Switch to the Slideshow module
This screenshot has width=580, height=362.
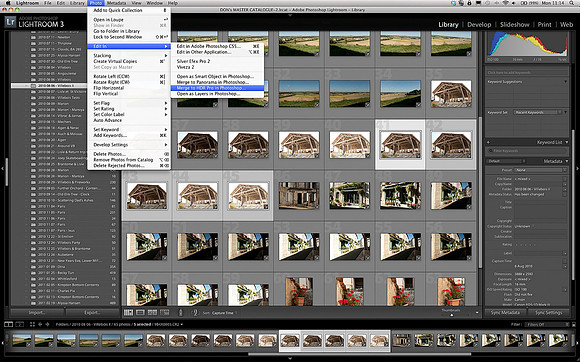(x=515, y=25)
